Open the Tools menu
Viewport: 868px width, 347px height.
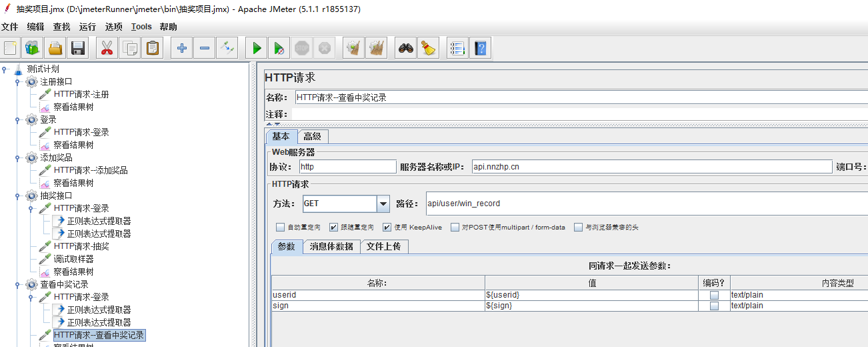pyautogui.click(x=141, y=27)
